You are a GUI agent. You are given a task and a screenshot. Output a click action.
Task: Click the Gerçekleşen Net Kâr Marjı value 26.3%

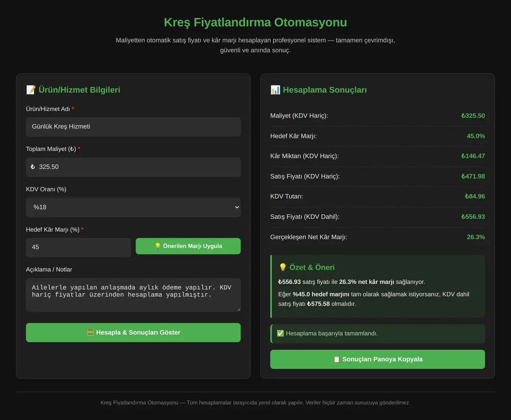point(476,237)
